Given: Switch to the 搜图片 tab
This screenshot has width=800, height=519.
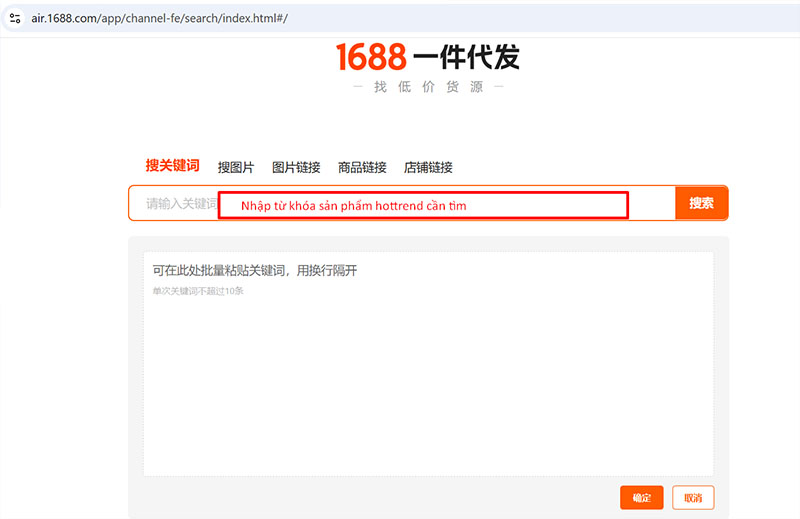Looking at the screenshot, I should (236, 167).
